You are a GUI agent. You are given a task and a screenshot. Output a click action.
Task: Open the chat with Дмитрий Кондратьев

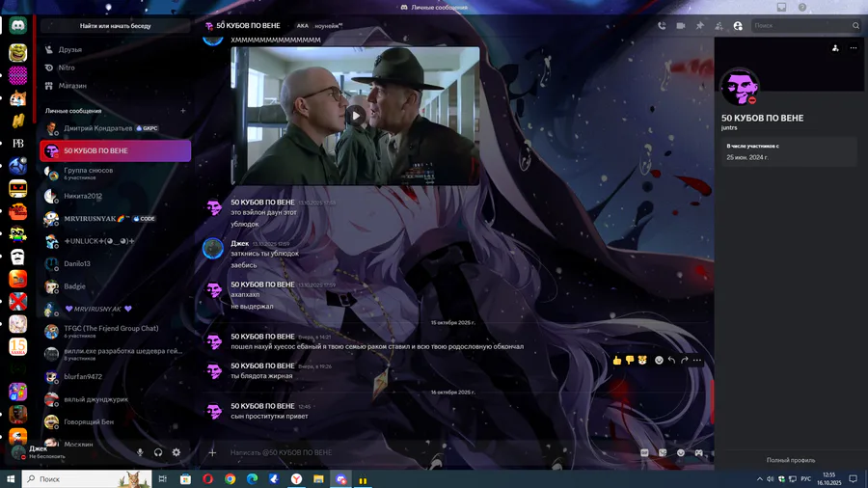[x=115, y=128]
